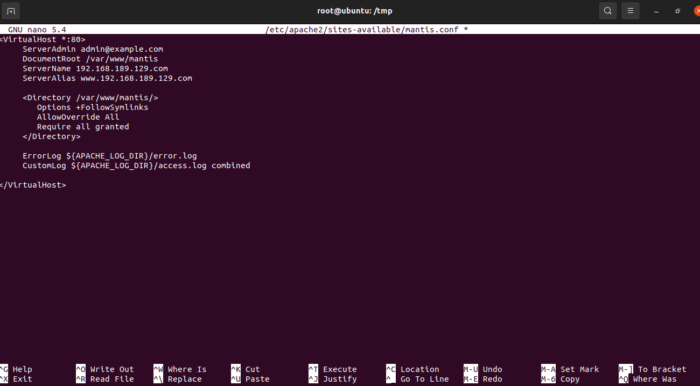Minimize the terminal window
The height and width of the screenshot is (386, 700).
pyautogui.click(x=656, y=11)
